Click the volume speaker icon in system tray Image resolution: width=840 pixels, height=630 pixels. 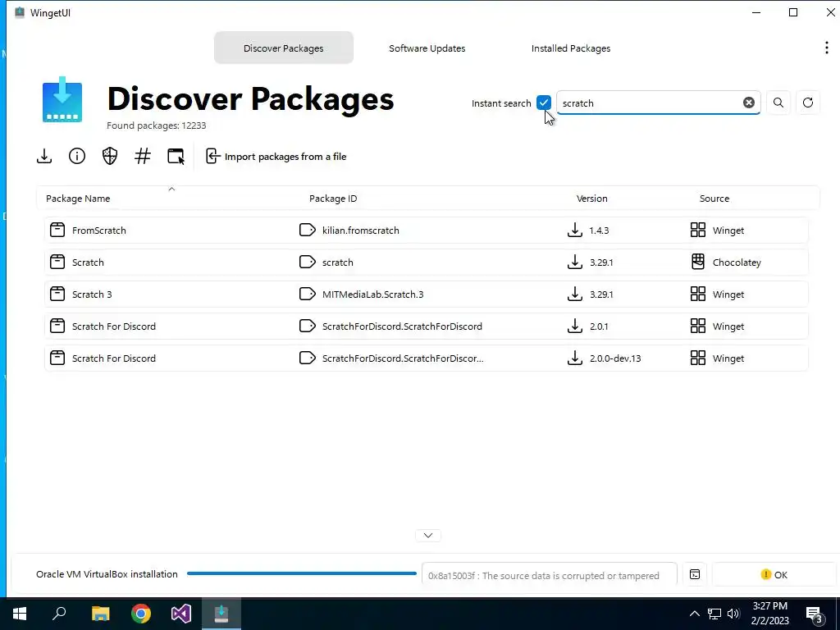click(733, 614)
